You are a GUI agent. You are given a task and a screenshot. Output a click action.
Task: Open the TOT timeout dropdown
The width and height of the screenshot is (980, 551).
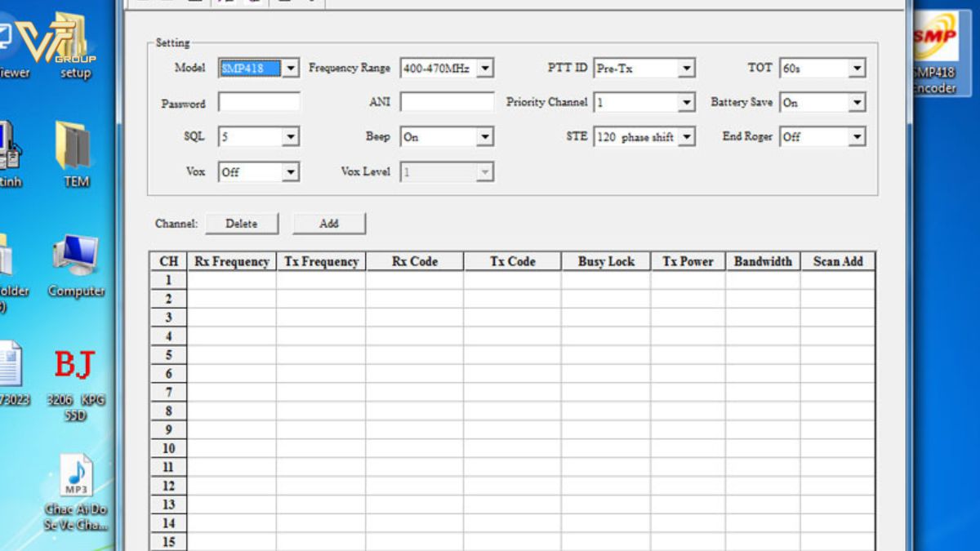[x=856, y=69]
